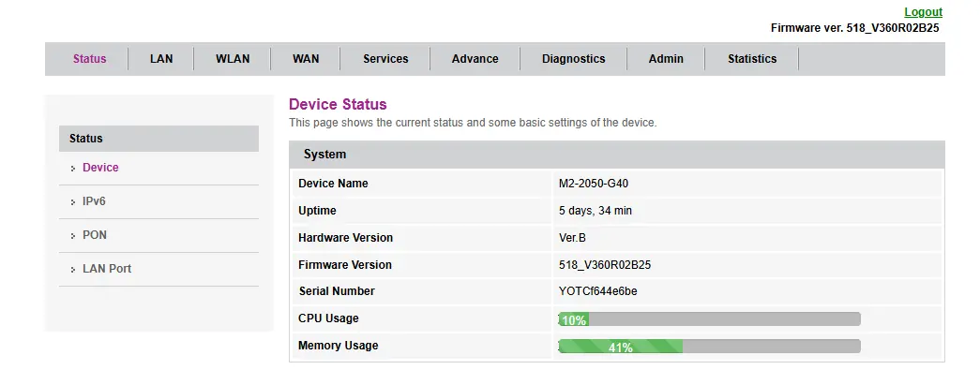Click the hardware version value Ver.B
This screenshot has height=370, width=980.
[572, 238]
